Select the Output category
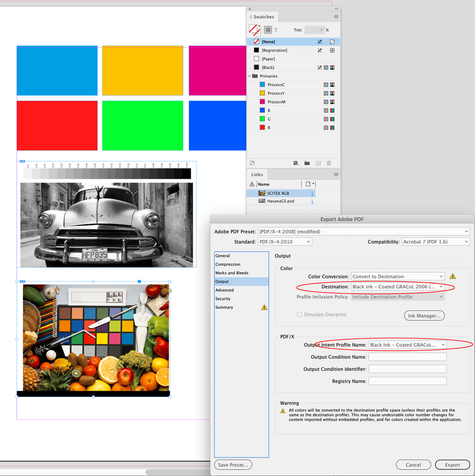This screenshot has height=476, width=475. (241, 282)
